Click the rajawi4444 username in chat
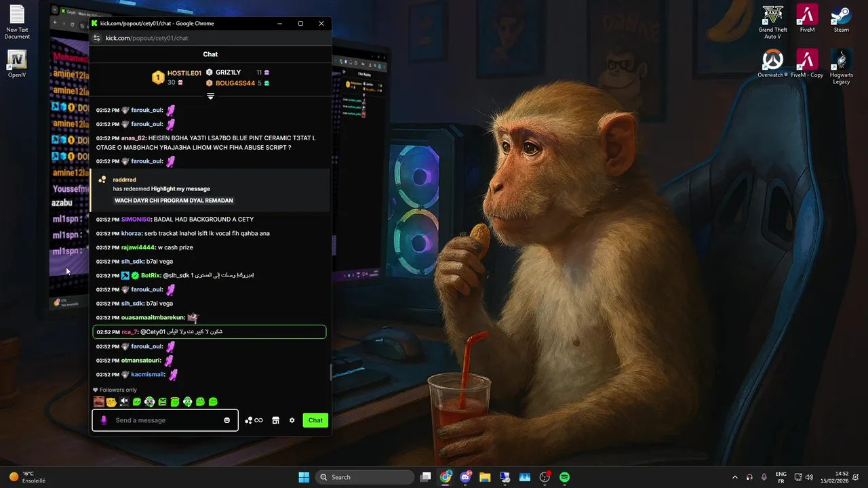This screenshot has height=488, width=868. click(138, 247)
